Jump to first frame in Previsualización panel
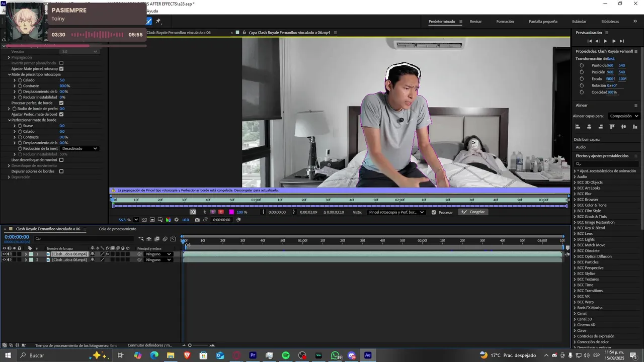 (x=590, y=41)
